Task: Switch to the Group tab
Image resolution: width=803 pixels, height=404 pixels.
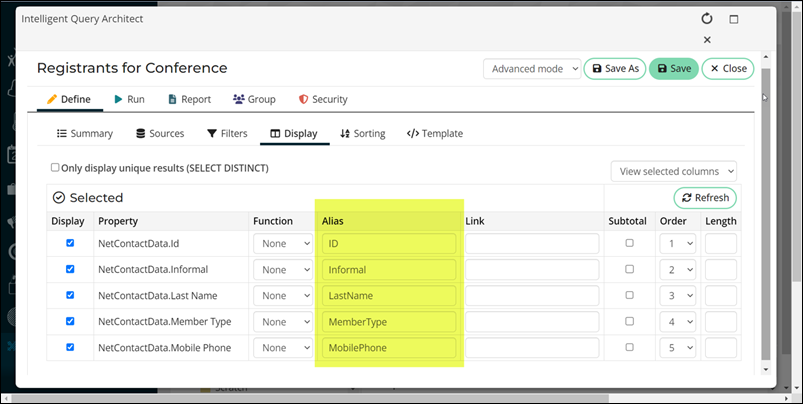Action: tap(254, 99)
